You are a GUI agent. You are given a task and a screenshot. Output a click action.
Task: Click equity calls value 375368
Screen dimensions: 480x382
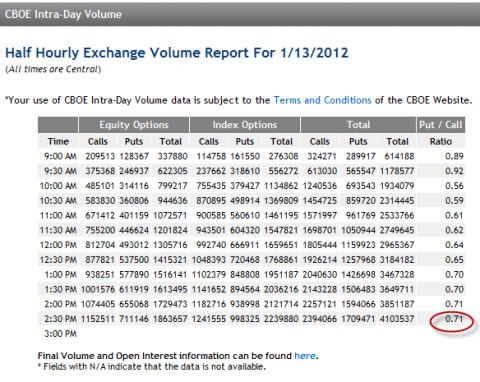[100, 171]
